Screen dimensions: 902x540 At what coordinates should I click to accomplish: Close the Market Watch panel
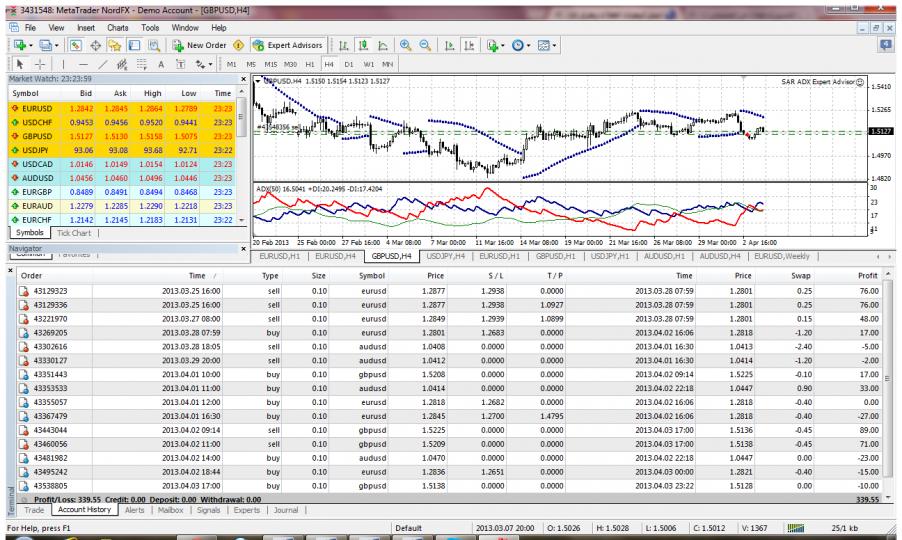244,81
